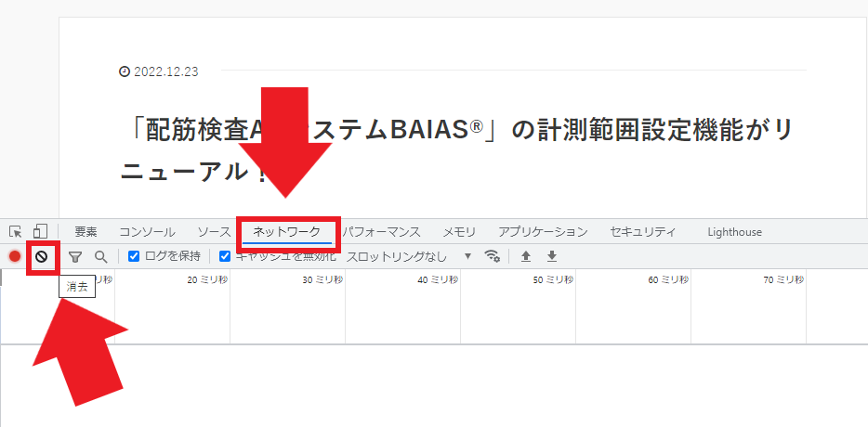
Task: Open the スロットリングなし throttling dropdown
Action: [x=409, y=256]
